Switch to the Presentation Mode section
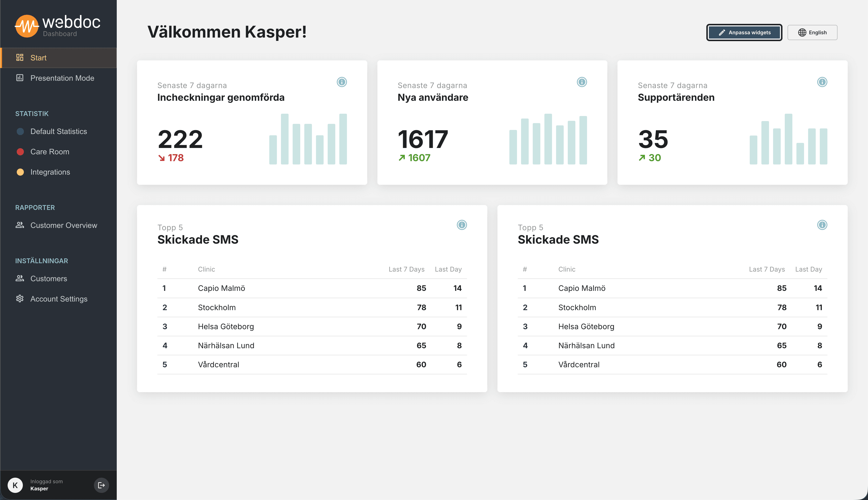The width and height of the screenshot is (868, 500). [x=62, y=78]
